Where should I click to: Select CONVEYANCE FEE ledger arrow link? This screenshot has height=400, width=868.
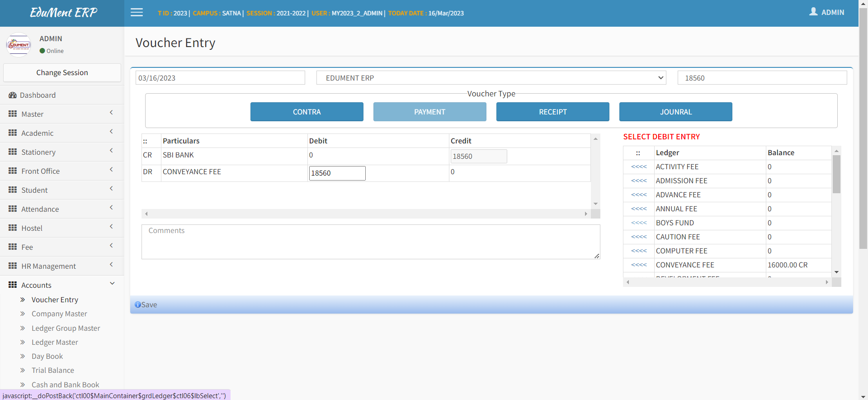coord(639,265)
